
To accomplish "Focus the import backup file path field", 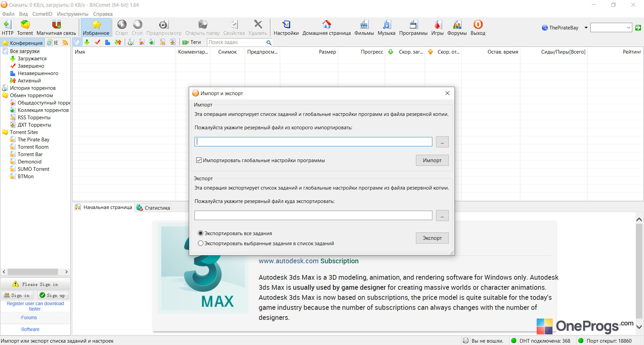I will (313, 142).
